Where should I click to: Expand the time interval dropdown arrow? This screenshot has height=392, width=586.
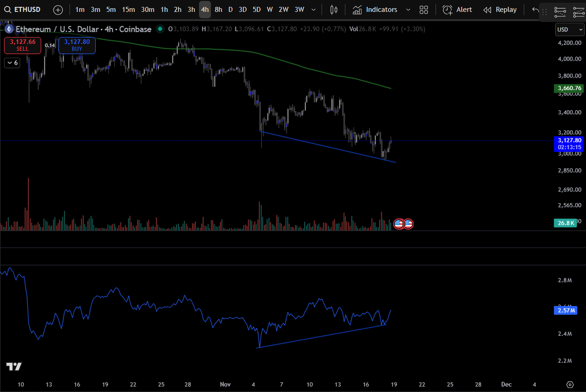(x=313, y=10)
